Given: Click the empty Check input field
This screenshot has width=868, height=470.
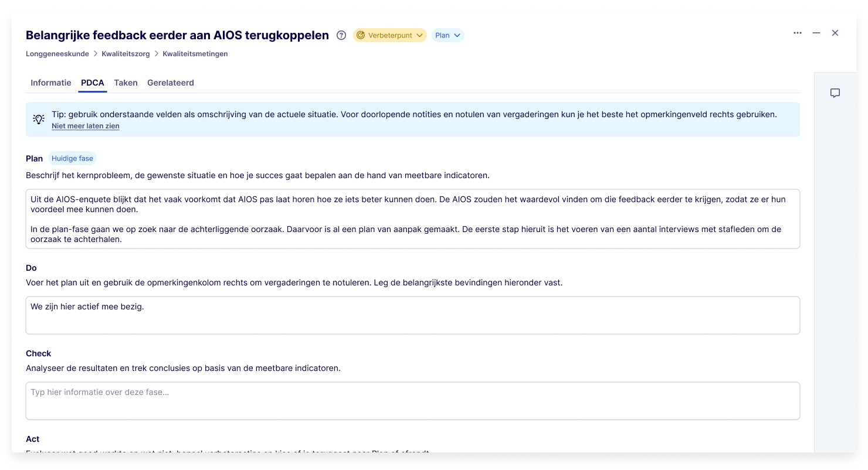Looking at the screenshot, I should click(412, 401).
